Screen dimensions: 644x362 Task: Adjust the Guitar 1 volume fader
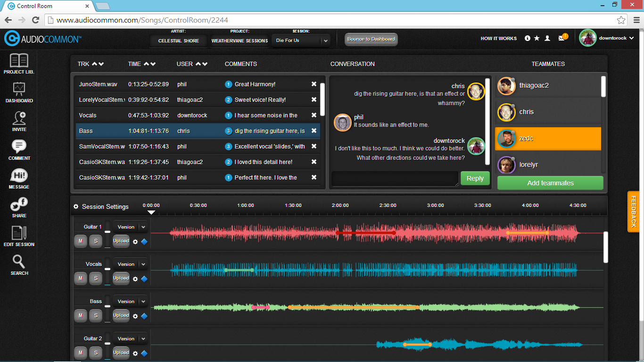pos(107,232)
